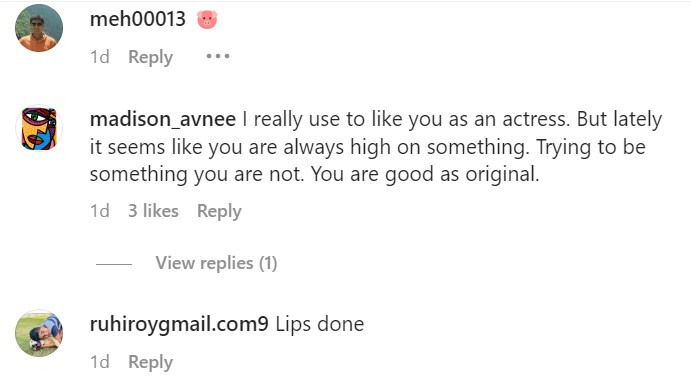Click the 1d timestamp under Lips done
The image size is (691, 390).
click(100, 362)
